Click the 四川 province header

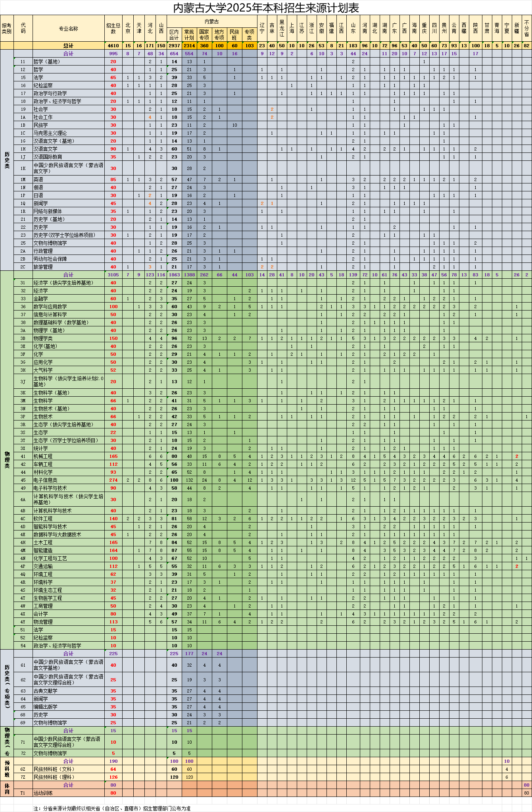pos(434,29)
